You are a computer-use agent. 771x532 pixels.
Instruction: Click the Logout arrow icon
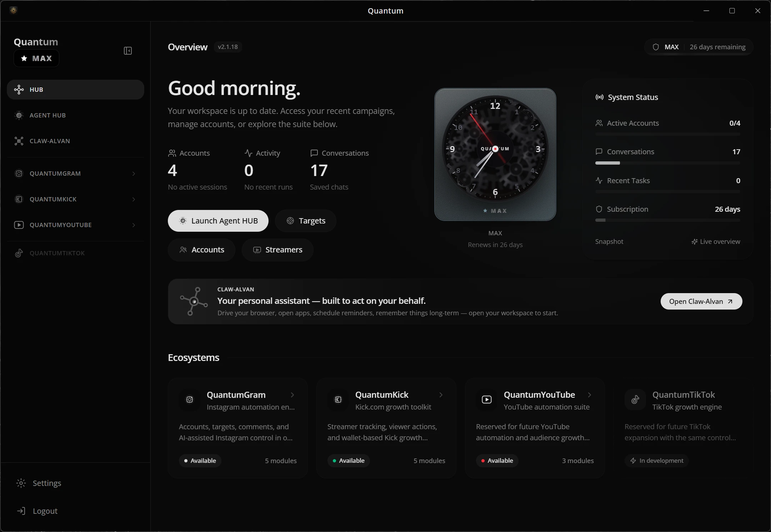[x=21, y=511]
